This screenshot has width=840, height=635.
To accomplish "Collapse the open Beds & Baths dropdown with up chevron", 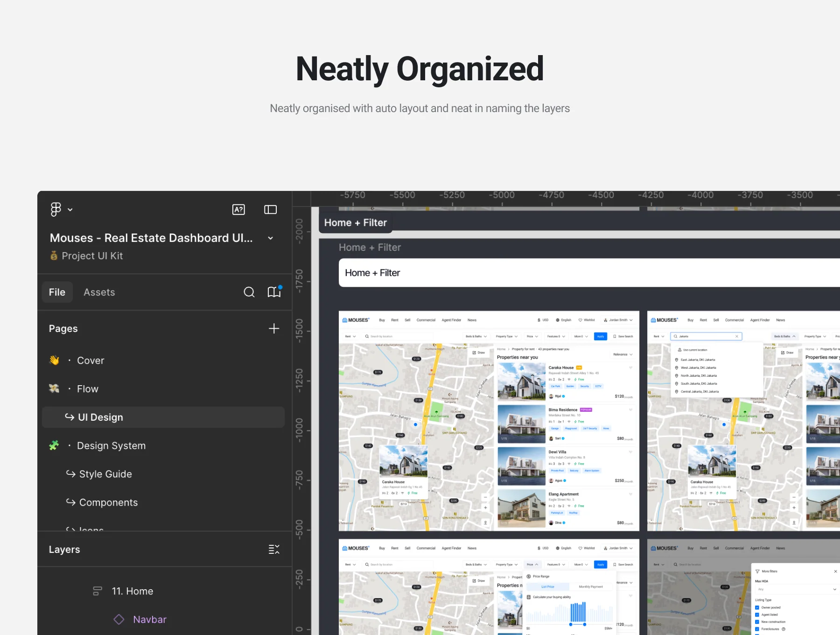I will [794, 336].
